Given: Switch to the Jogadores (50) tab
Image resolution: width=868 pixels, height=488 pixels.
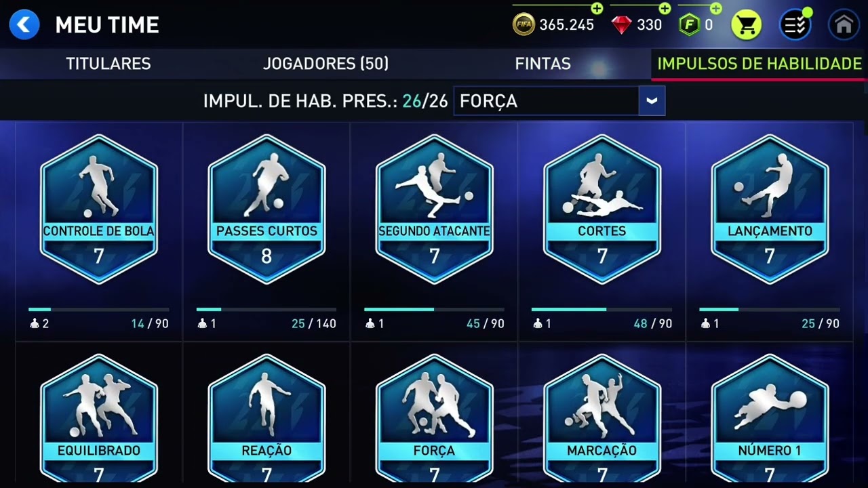Looking at the screenshot, I should tap(325, 64).
